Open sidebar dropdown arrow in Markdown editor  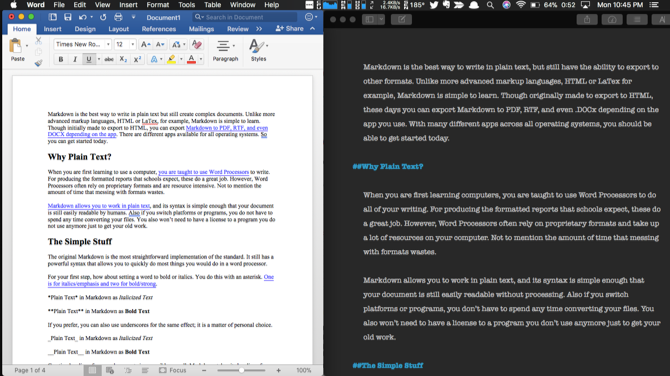point(381,20)
